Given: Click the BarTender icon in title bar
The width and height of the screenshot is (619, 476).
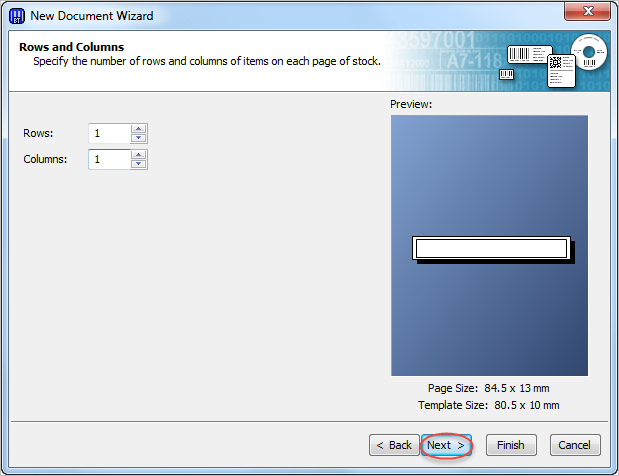Looking at the screenshot, I should tap(17, 16).
